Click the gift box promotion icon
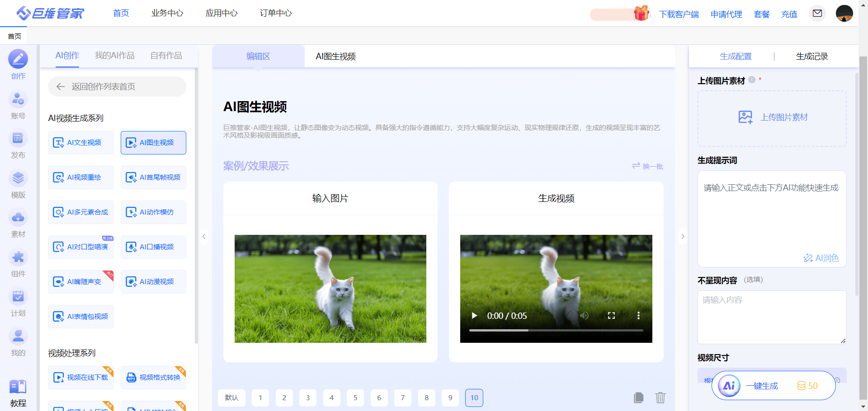 click(x=641, y=13)
